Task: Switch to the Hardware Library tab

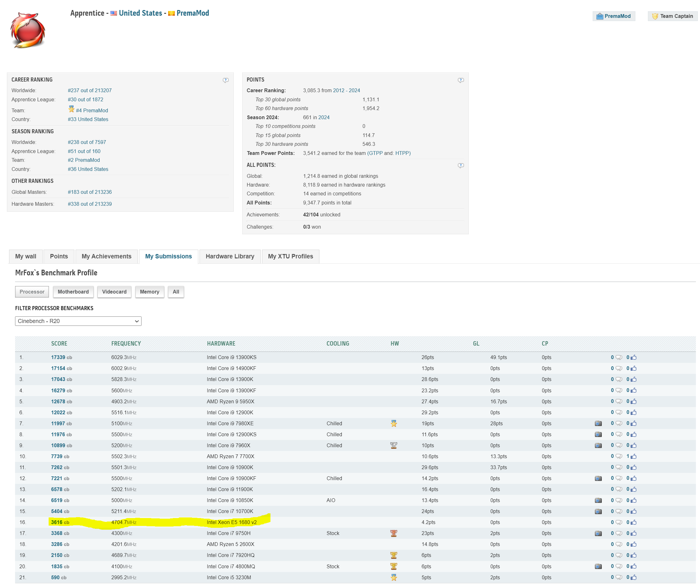Action: (230, 256)
